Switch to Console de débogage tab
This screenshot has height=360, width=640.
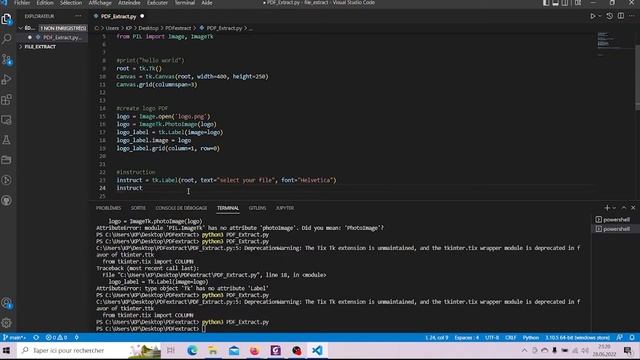click(x=181, y=208)
